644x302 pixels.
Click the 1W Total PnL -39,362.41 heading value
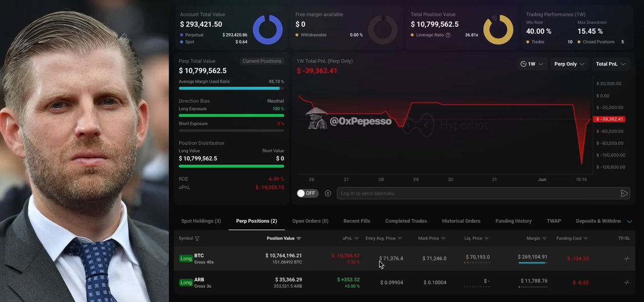317,71
